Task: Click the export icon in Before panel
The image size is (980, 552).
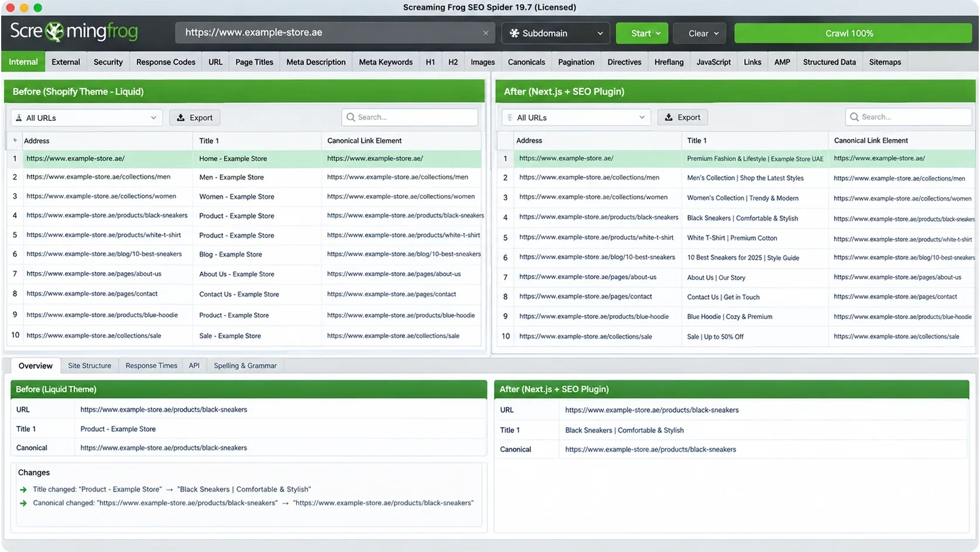Action: pos(181,118)
